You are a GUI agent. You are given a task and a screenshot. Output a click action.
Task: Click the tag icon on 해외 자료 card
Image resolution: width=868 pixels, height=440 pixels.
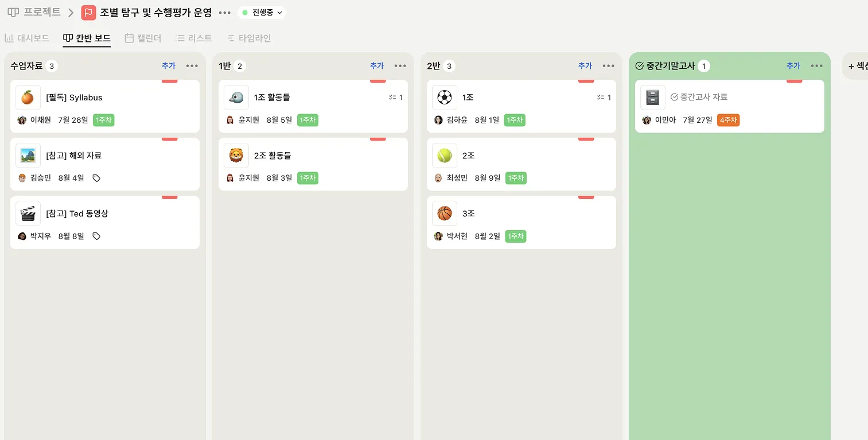click(x=96, y=178)
